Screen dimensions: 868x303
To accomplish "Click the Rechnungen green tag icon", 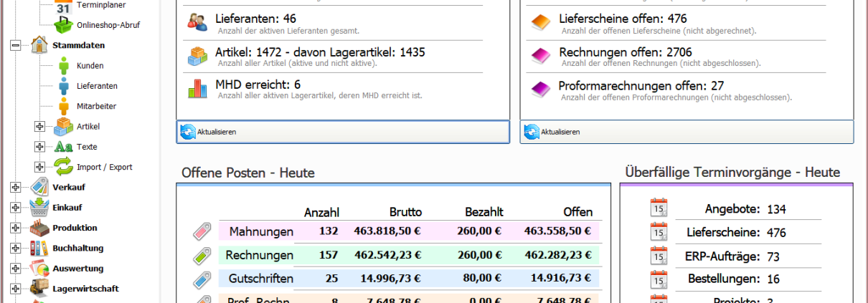I will pos(203,255).
